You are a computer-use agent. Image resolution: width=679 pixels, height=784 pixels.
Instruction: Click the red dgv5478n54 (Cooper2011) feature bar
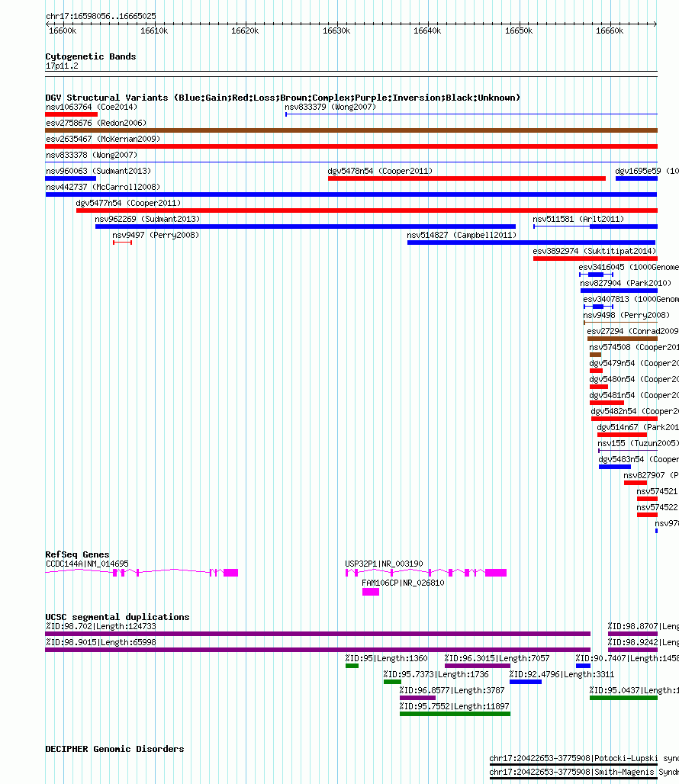pos(466,178)
